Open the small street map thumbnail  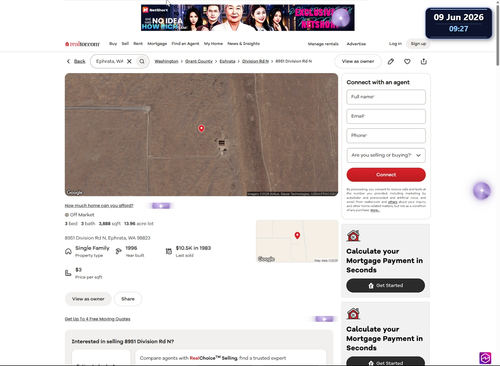click(x=297, y=241)
